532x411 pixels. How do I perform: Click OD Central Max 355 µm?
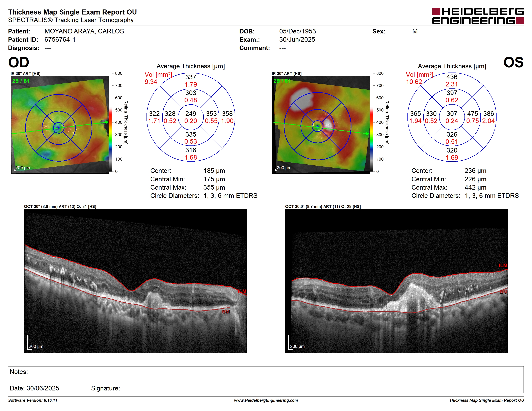(x=214, y=188)
